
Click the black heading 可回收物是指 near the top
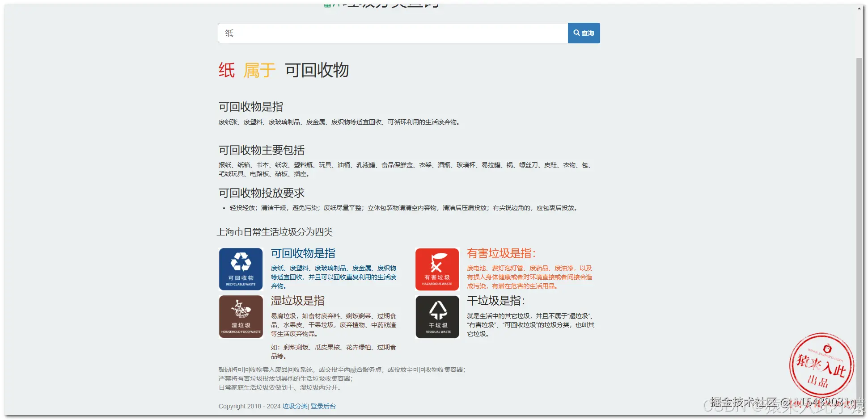coord(251,107)
